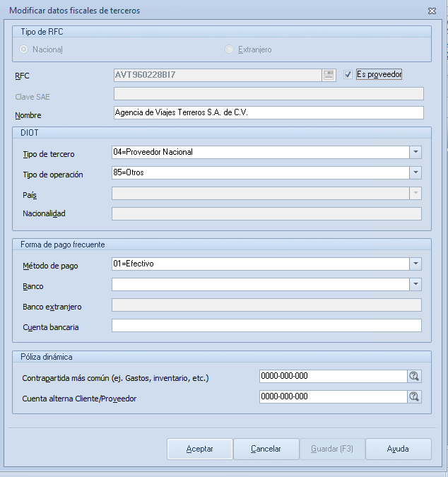The image size is (448, 477).
Task: Click the Aceptar button
Action: click(x=200, y=449)
